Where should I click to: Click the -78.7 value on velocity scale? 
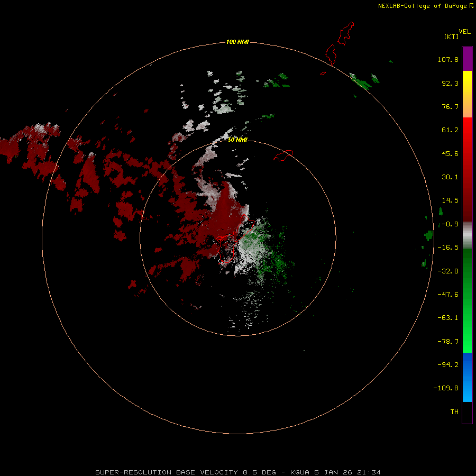pos(448,342)
